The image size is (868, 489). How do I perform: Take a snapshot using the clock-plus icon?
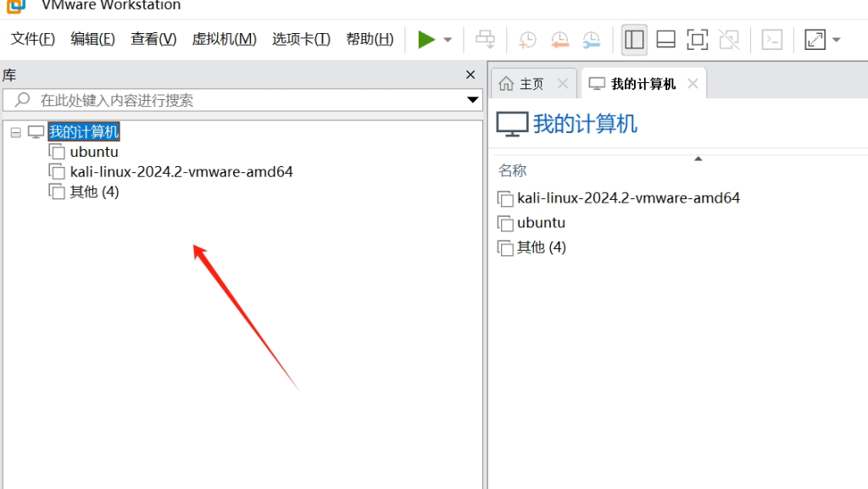(x=527, y=39)
